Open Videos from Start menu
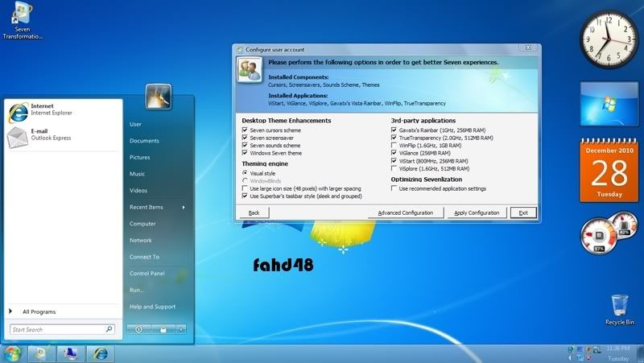 (138, 191)
